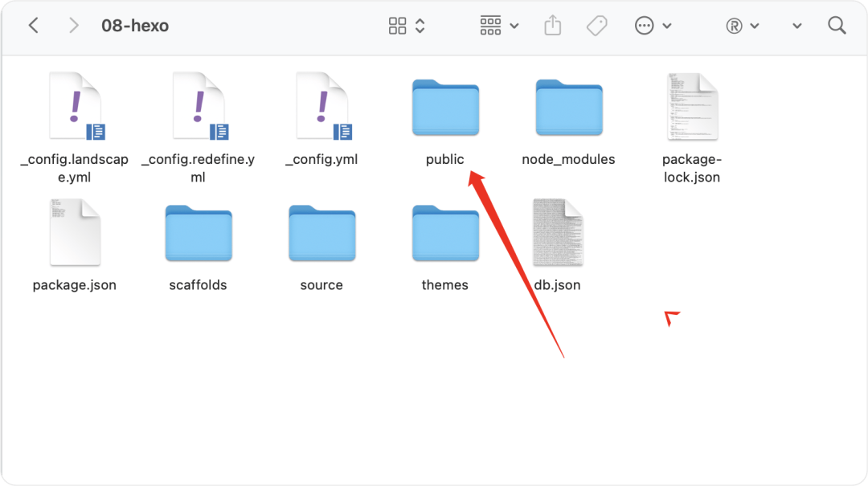868x486 pixels.
Task: Click the "_config.yml" file name
Action: 321,159
